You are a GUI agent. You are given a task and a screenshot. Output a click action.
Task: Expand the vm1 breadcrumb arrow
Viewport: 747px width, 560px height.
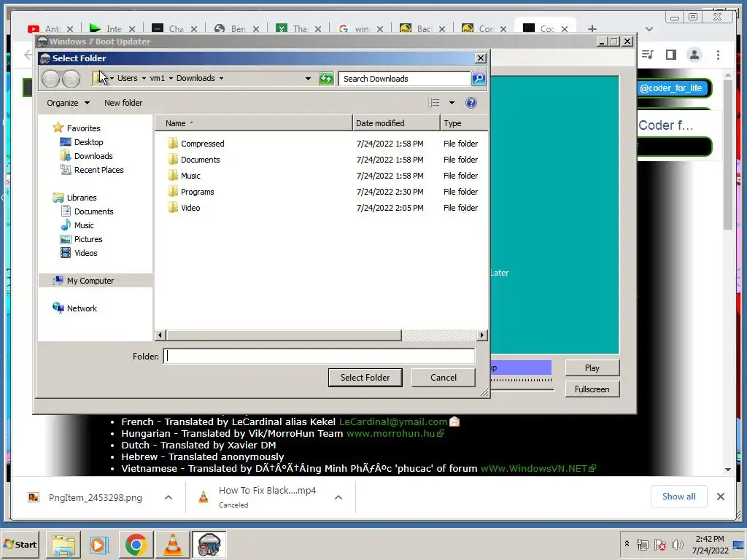171,78
